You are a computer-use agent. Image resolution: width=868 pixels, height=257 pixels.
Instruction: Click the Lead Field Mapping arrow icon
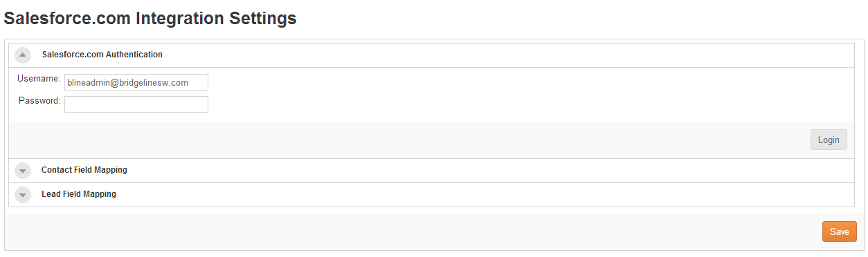(23, 195)
